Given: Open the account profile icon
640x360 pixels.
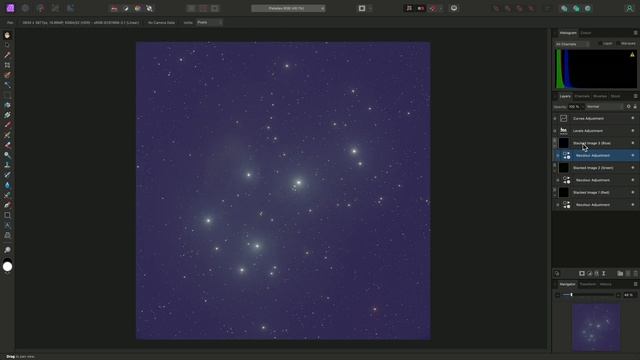Looking at the screenshot, I should [629, 8].
